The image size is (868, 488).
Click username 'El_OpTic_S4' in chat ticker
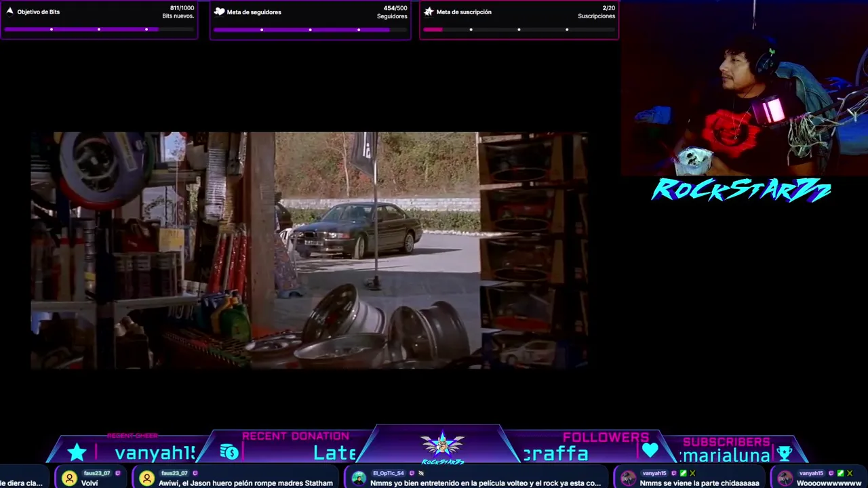pos(388,473)
